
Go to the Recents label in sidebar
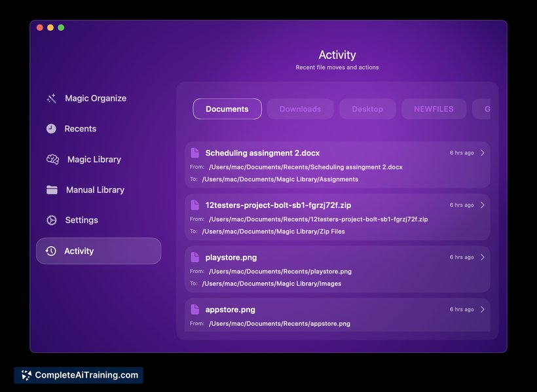[81, 129]
